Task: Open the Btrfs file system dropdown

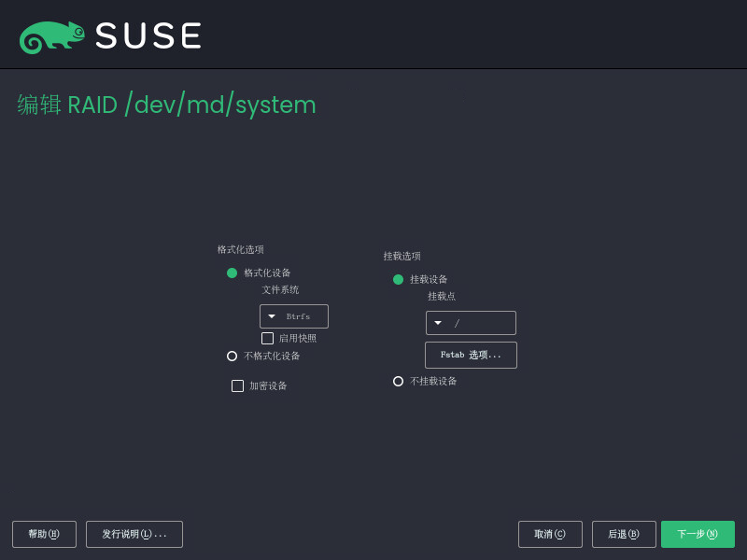Action: point(294,316)
